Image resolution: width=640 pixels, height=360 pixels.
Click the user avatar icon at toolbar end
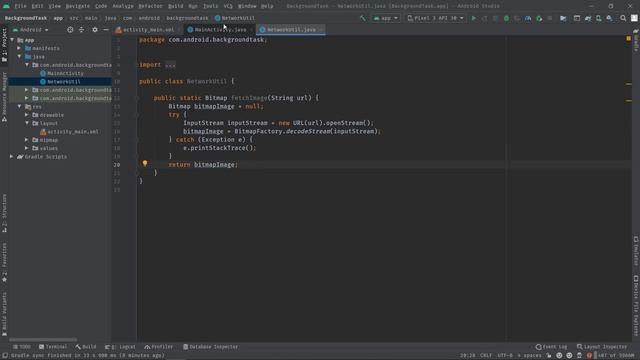pyautogui.click(x=634, y=18)
